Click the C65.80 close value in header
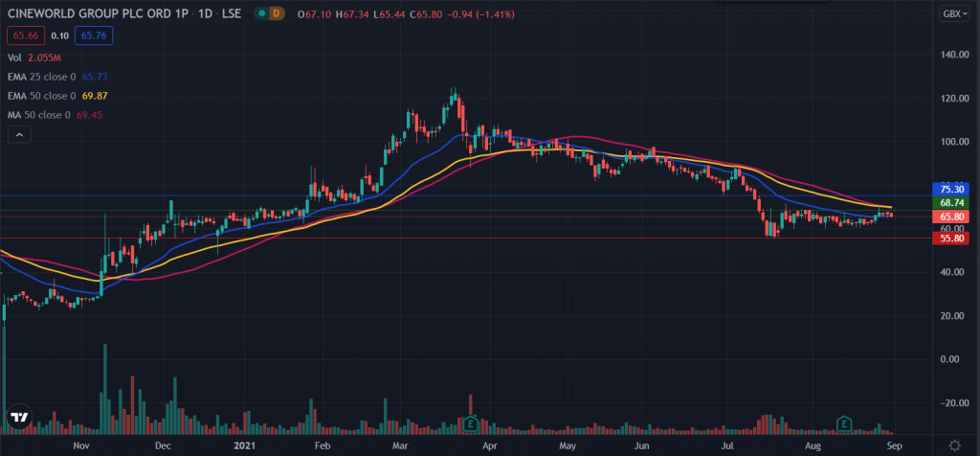Image resolution: width=980 pixels, height=456 pixels. [426, 13]
